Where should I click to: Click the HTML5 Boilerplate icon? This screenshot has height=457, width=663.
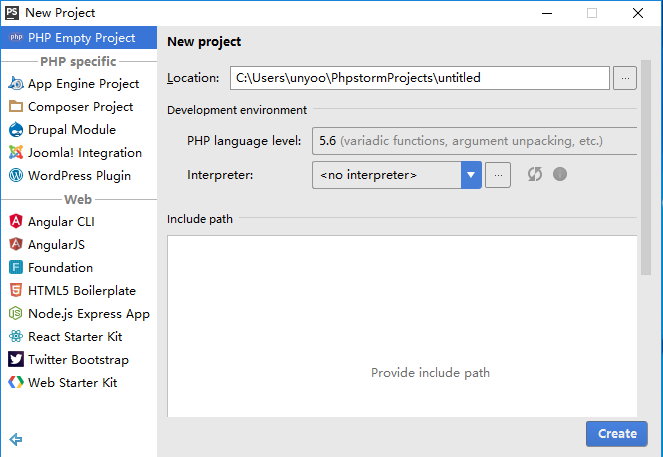coord(16,290)
